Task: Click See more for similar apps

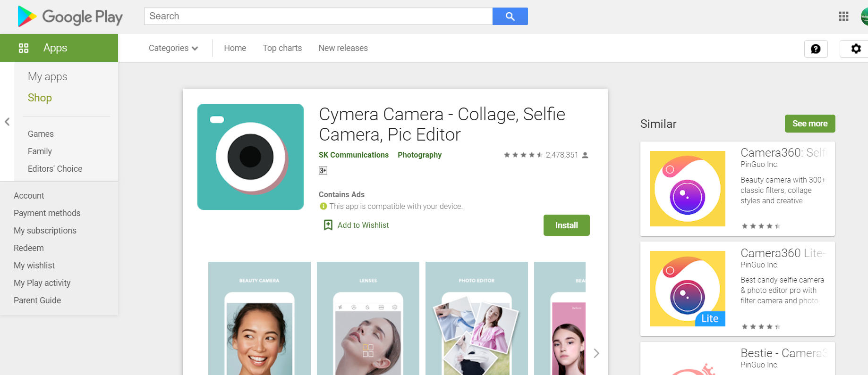Action: click(810, 124)
